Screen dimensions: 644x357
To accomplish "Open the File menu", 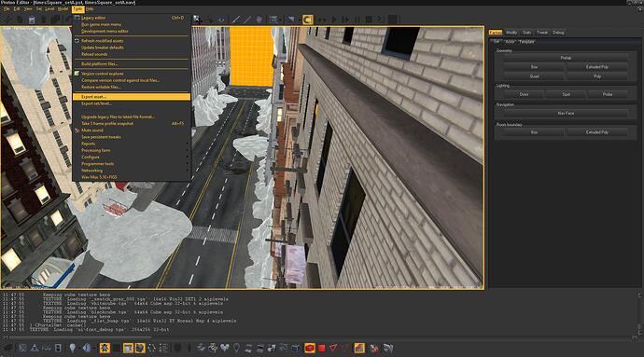I will point(7,8).
